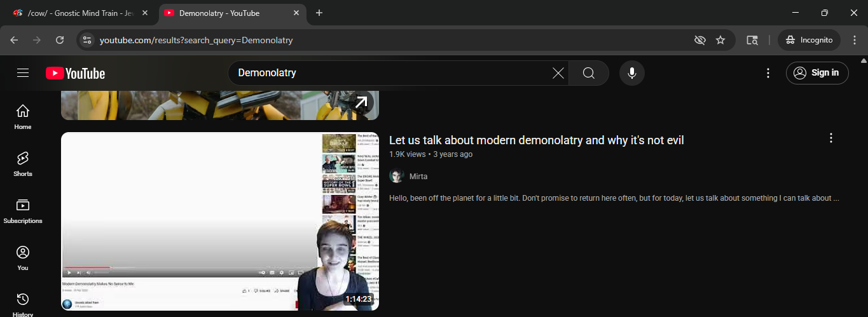Select the Demonolatry - YouTube tab
The width and height of the screenshot is (868, 317).
click(x=232, y=13)
